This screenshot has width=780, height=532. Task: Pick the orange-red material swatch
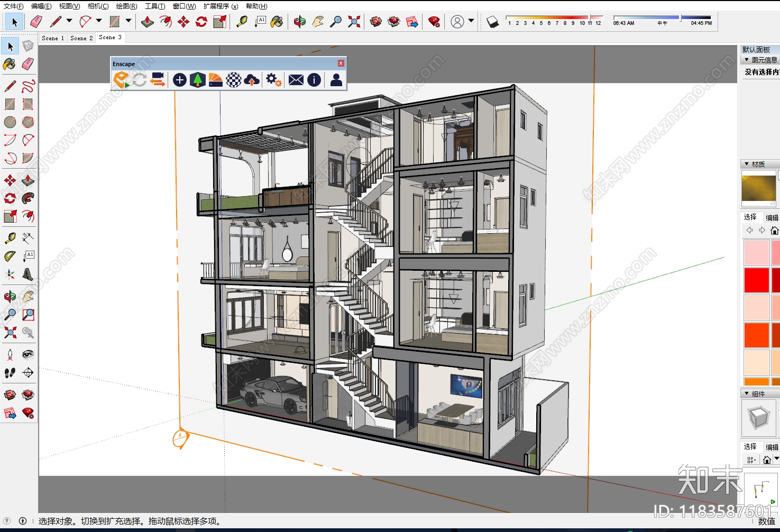point(756,335)
